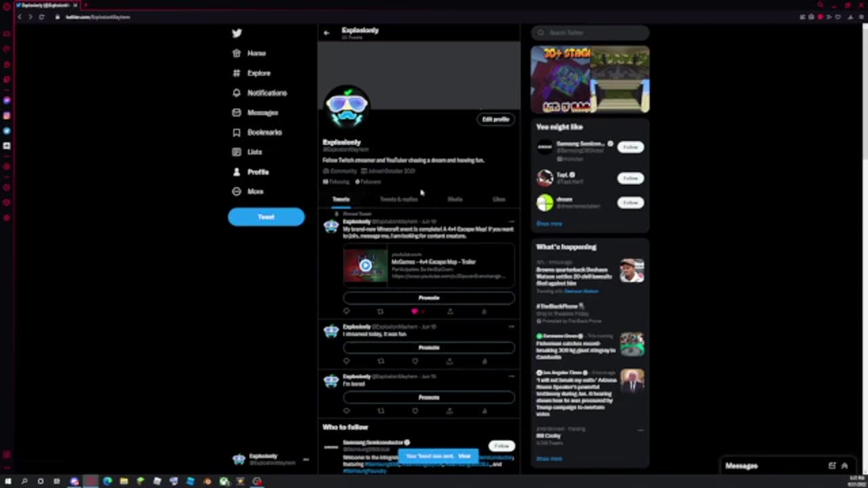Like the 'I streamed today' tweet

[415, 361]
